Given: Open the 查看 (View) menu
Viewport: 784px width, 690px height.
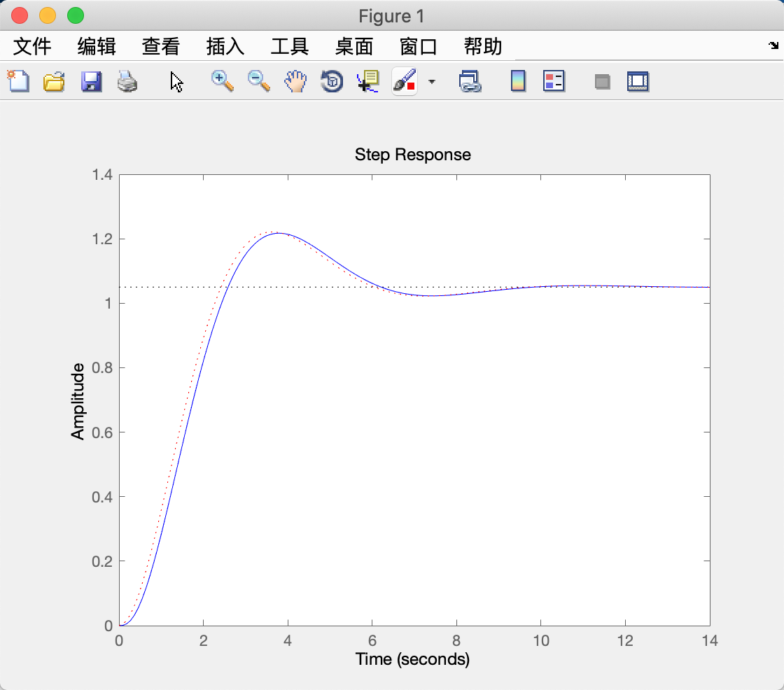Looking at the screenshot, I should (160, 46).
